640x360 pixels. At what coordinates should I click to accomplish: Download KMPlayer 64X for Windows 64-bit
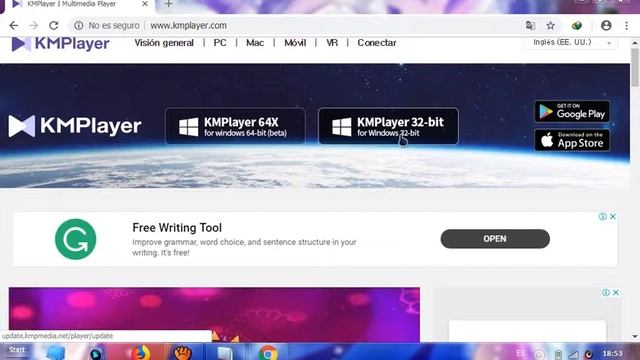235,127
